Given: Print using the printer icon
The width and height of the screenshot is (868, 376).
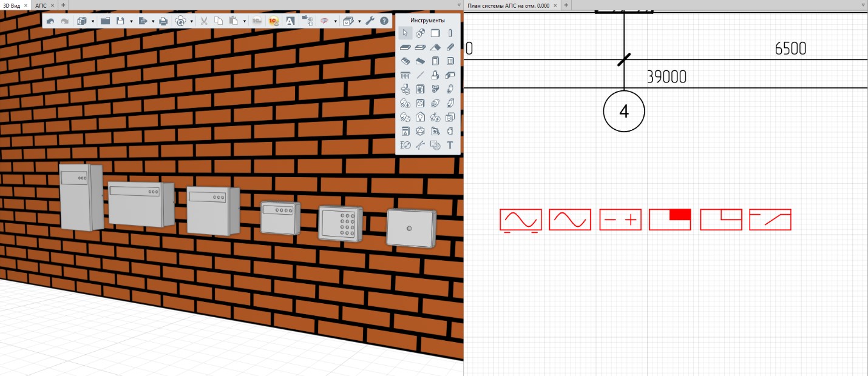Looking at the screenshot, I should click(163, 21).
